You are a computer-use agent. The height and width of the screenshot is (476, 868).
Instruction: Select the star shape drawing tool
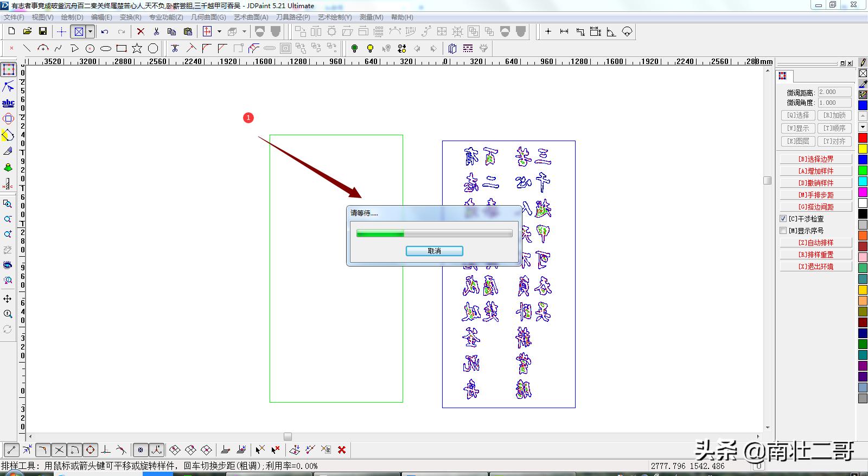tap(137, 48)
